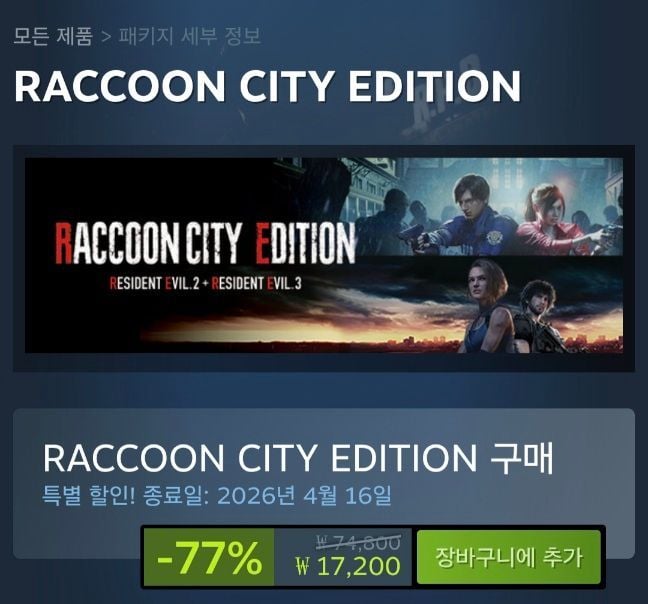The image size is (648, 604).
Task: Click the won currency symbol before 17,200
Action: pos(303,566)
